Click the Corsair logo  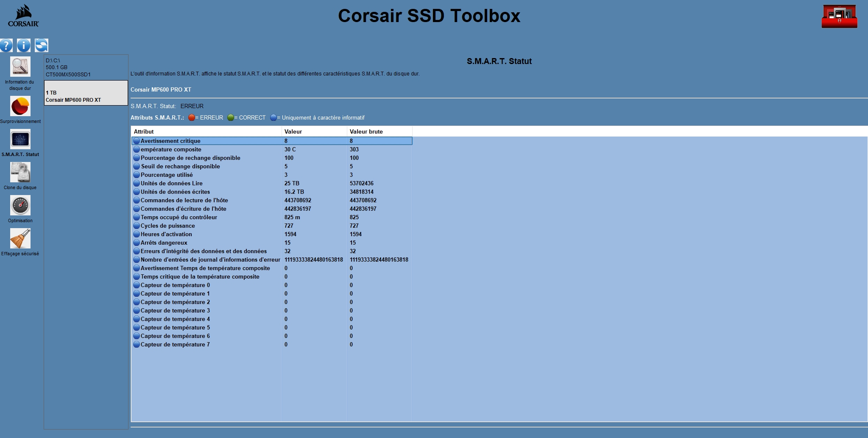(x=23, y=16)
